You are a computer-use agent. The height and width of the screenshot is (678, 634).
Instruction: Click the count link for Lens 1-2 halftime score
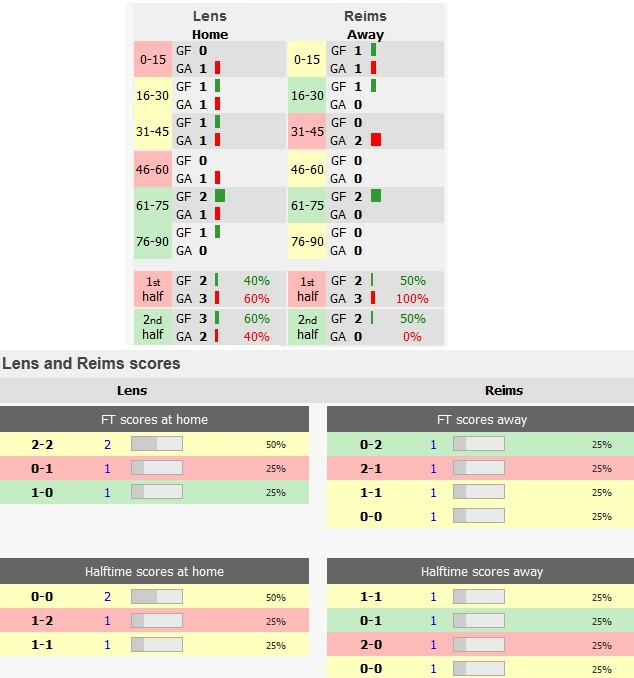point(107,620)
